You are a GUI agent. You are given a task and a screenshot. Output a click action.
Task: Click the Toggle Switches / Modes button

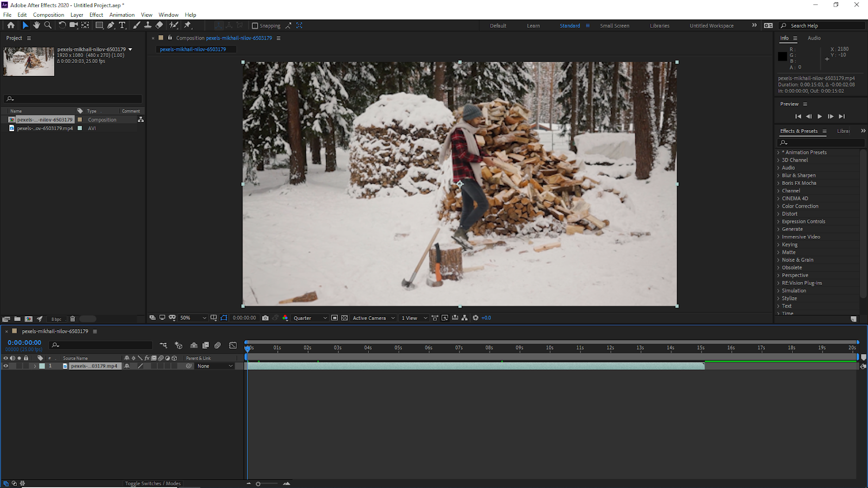click(152, 483)
